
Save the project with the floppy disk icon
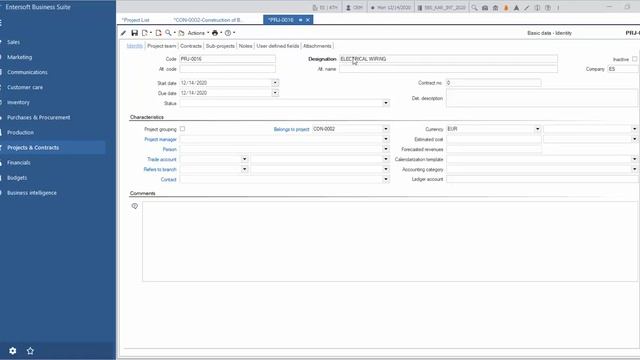pyautogui.click(x=134, y=33)
